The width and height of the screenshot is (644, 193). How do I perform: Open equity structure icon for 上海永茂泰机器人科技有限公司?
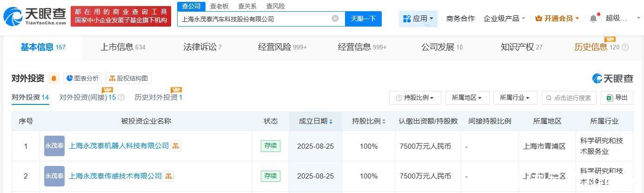pos(176,146)
